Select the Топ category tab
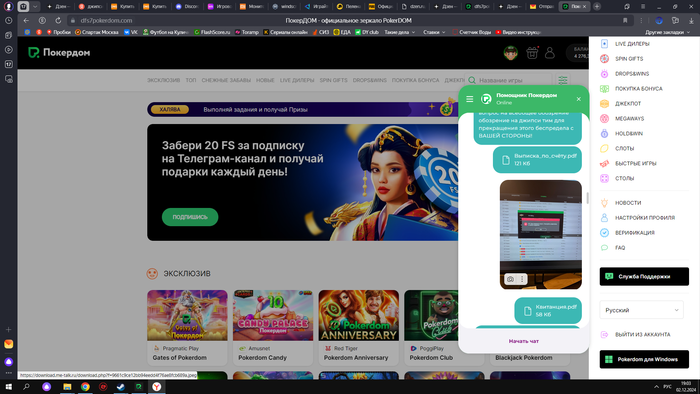Image resolution: width=700 pixels, height=394 pixels. click(191, 80)
